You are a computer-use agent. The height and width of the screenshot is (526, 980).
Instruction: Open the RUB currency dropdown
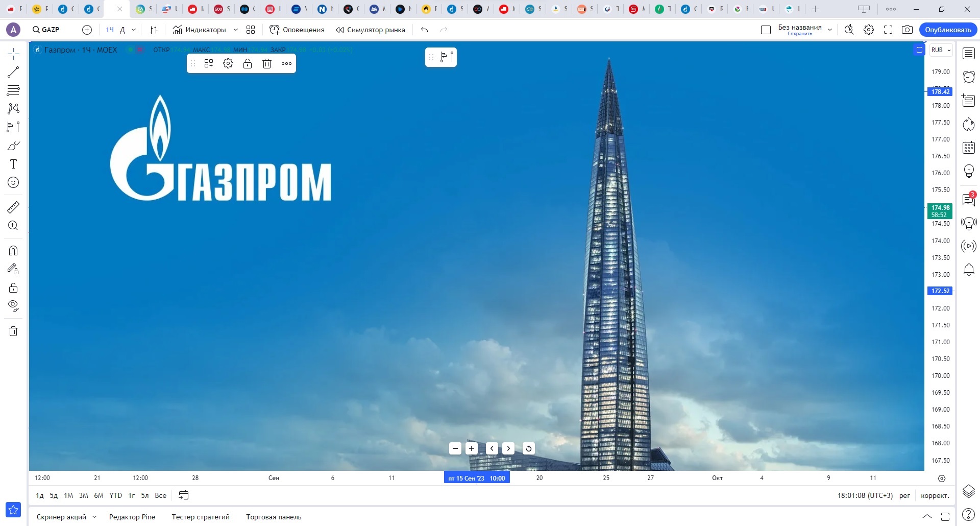click(941, 50)
